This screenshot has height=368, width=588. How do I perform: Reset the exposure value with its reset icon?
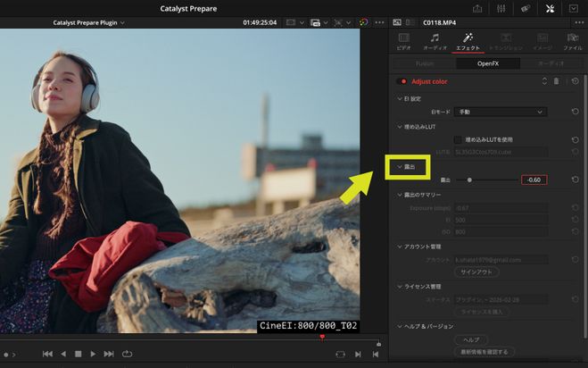[x=574, y=180]
